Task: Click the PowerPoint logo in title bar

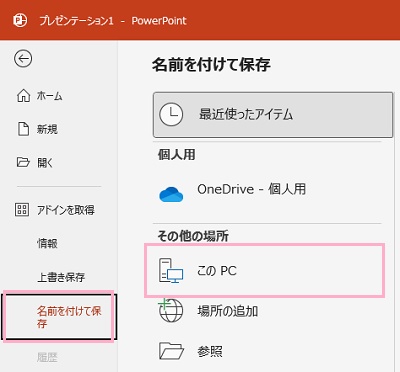Action: 20,21
